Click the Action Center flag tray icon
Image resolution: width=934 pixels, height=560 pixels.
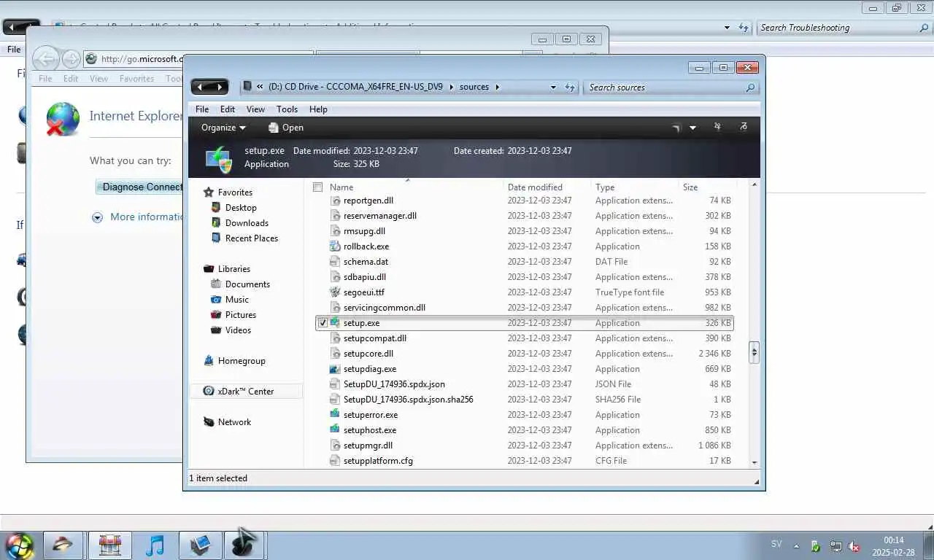pos(816,546)
